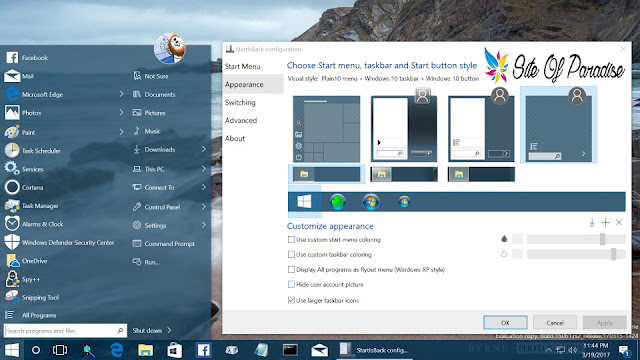Click the Cortana circle on the taskbar
Viewport: 640px width, 360px height.
pos(36,350)
